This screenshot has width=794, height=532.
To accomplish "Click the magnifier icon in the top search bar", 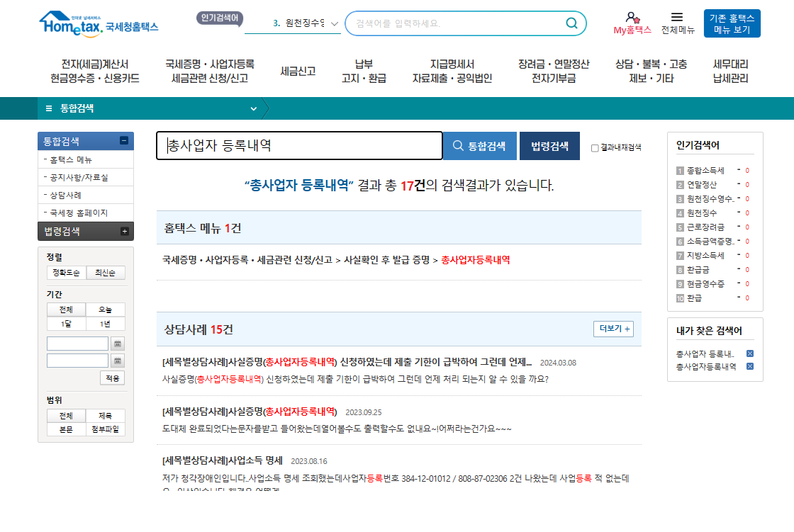I will [x=571, y=23].
